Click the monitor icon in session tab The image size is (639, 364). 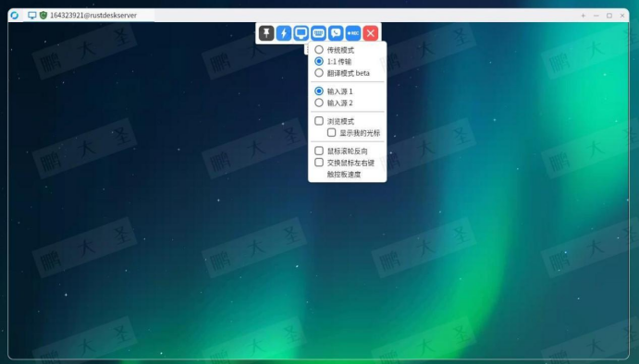pos(32,16)
